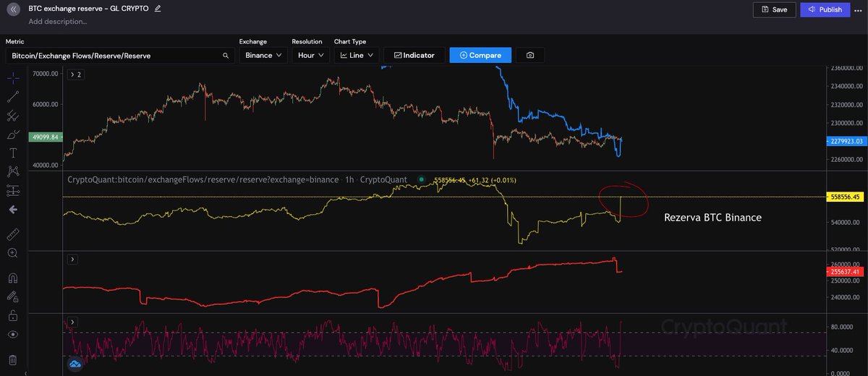Open the Binance exchange dropdown
The height and width of the screenshot is (376, 868).
tap(263, 55)
